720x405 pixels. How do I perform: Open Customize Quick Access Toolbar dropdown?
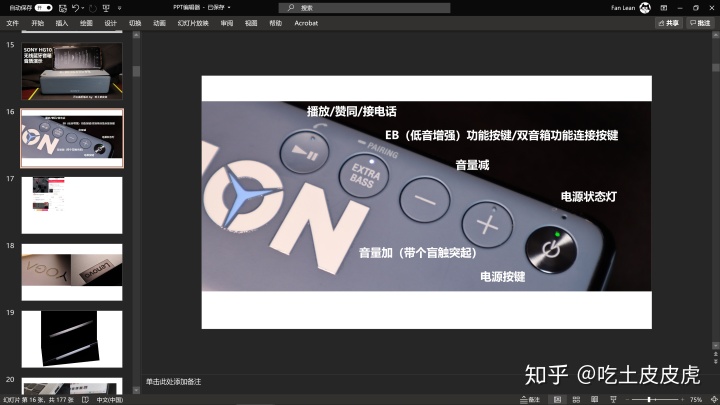[119, 8]
